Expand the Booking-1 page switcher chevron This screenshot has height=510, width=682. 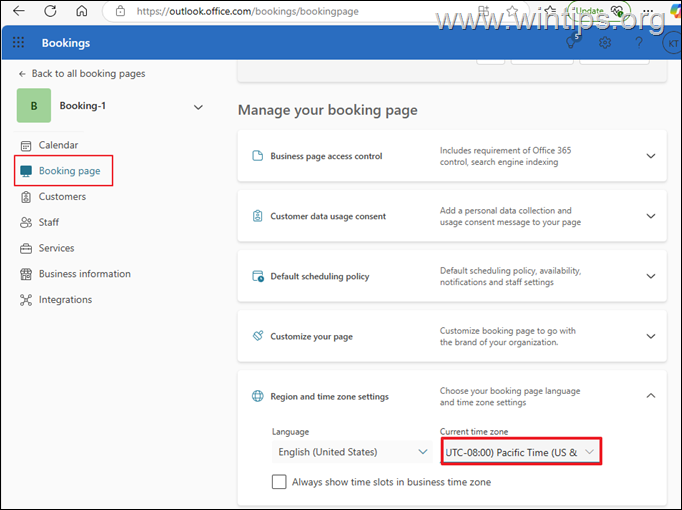tap(198, 107)
